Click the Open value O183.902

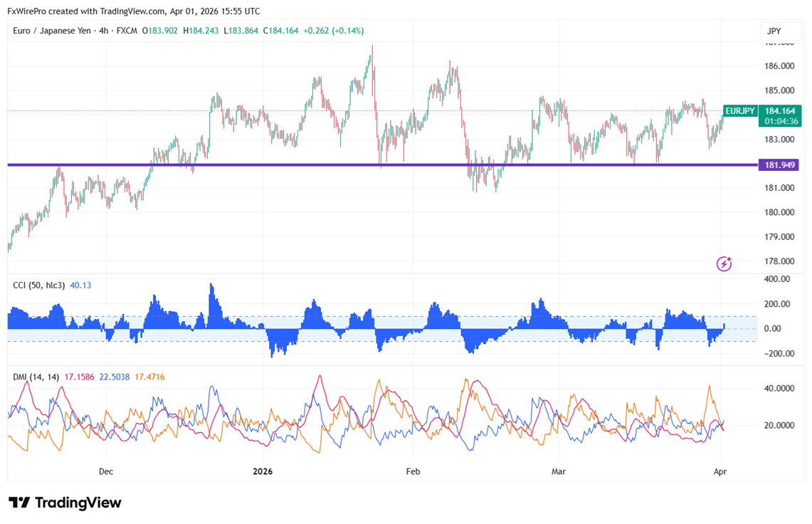(160, 31)
